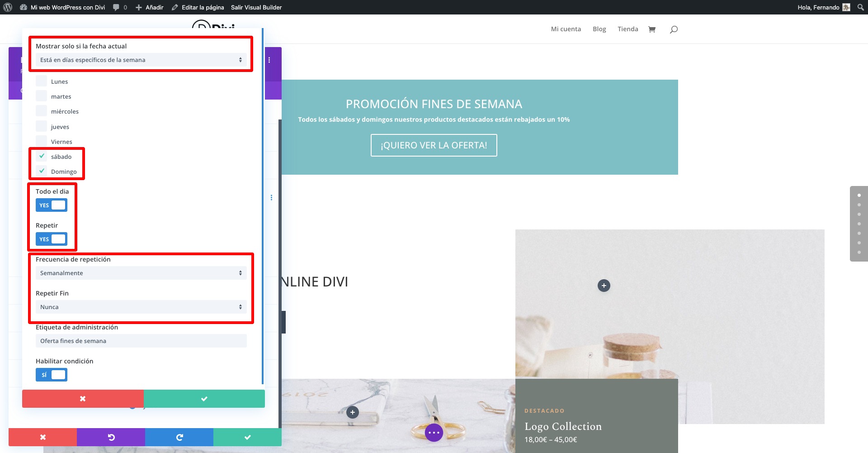Check the Lunes checkbox
This screenshot has width=868, height=453.
pos(42,81)
